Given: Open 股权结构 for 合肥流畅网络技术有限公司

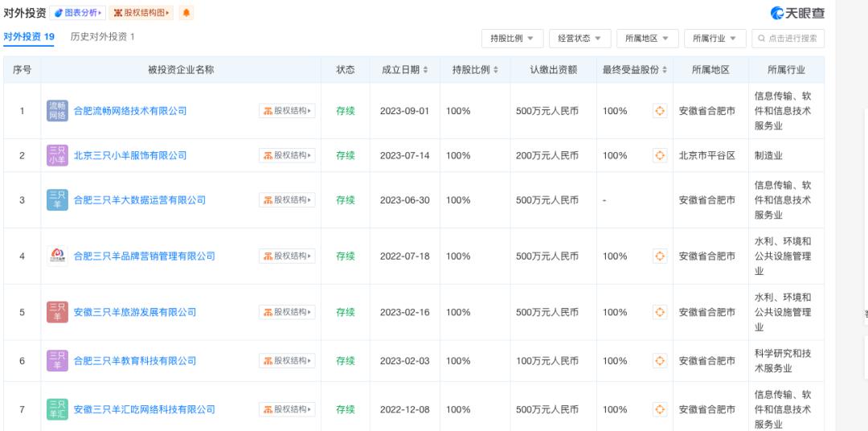Looking at the screenshot, I should [x=287, y=111].
